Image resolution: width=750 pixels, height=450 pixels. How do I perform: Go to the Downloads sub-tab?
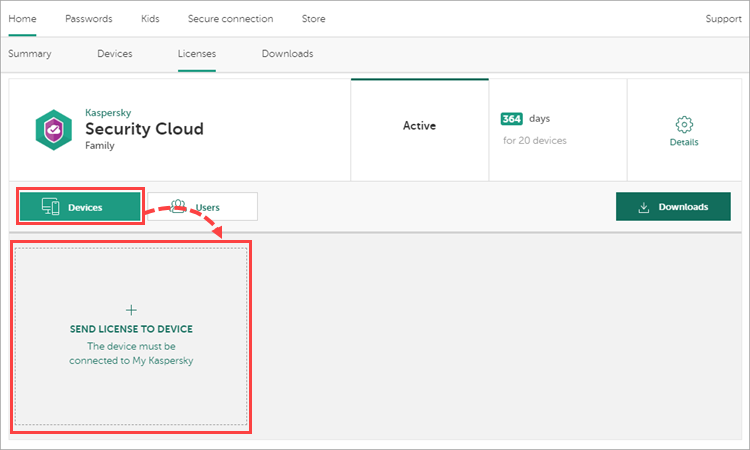click(287, 54)
